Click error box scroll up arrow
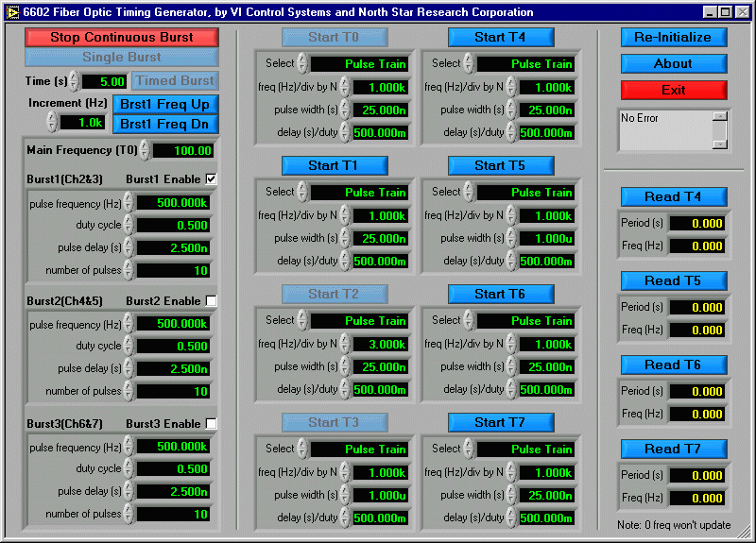Screen dimensions: 756x543 pos(720,116)
